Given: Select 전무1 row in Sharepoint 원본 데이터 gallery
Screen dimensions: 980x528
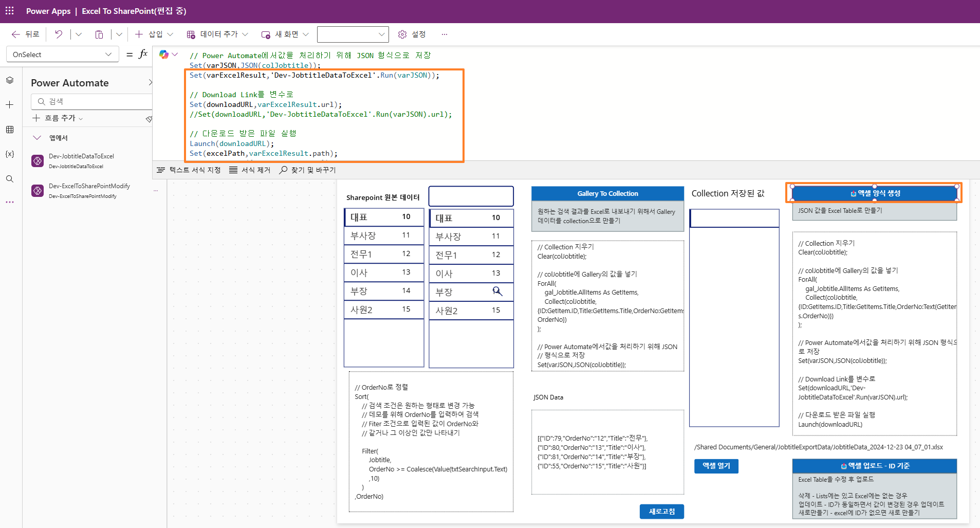Looking at the screenshot, I should [x=384, y=254].
